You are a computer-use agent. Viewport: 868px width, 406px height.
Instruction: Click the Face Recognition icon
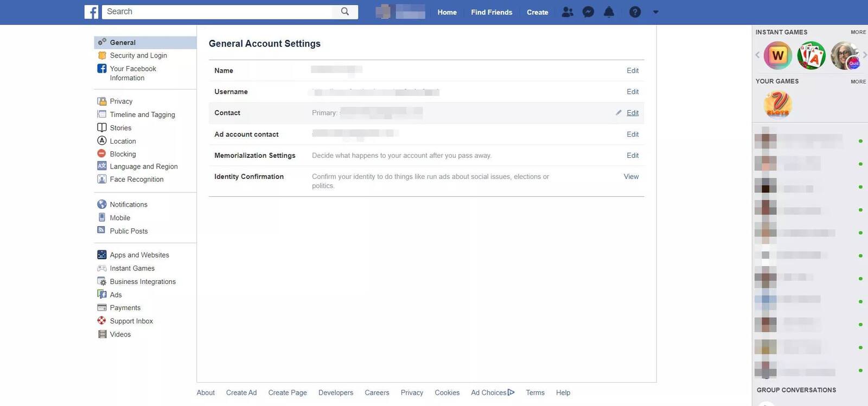pyautogui.click(x=101, y=179)
